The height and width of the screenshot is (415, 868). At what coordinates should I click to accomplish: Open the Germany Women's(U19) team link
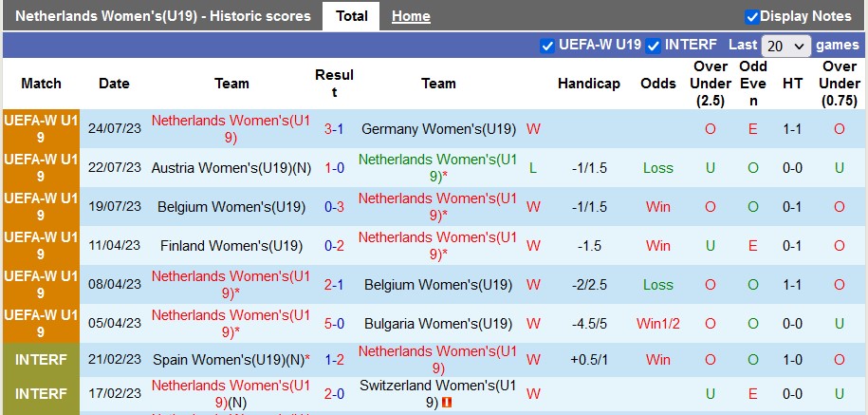438,129
